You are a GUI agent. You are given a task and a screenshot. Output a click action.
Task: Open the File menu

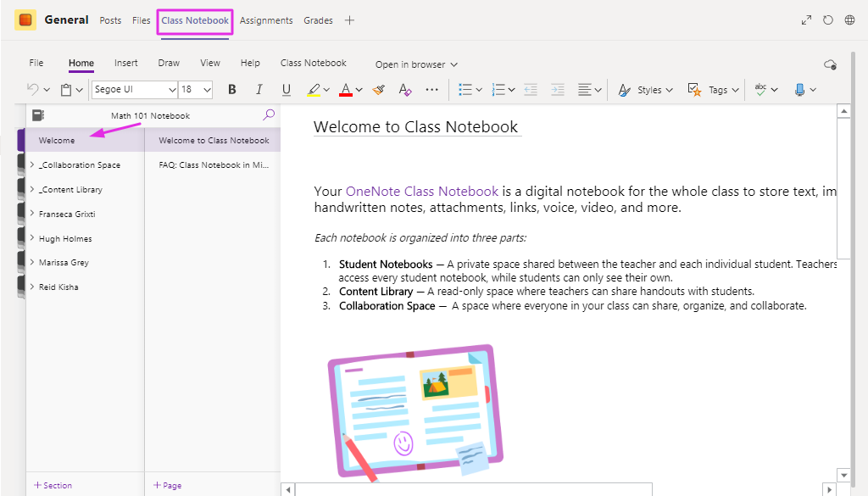click(x=36, y=63)
